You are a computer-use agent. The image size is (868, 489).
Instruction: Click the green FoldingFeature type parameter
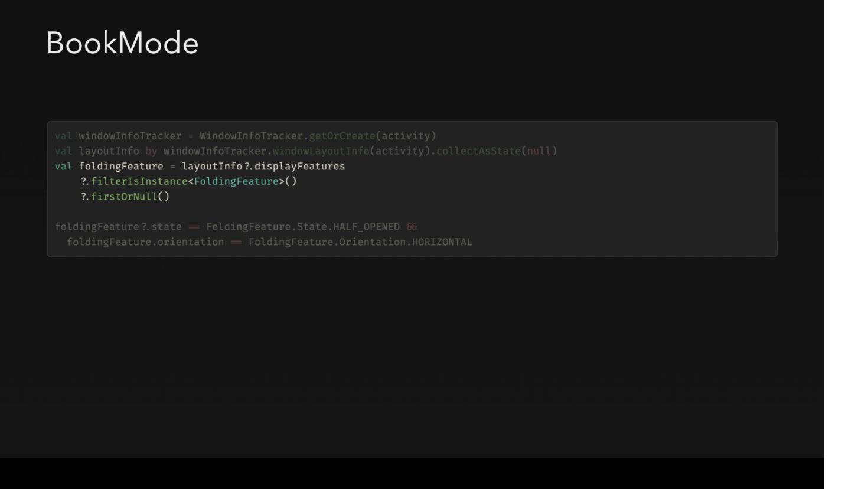point(236,181)
